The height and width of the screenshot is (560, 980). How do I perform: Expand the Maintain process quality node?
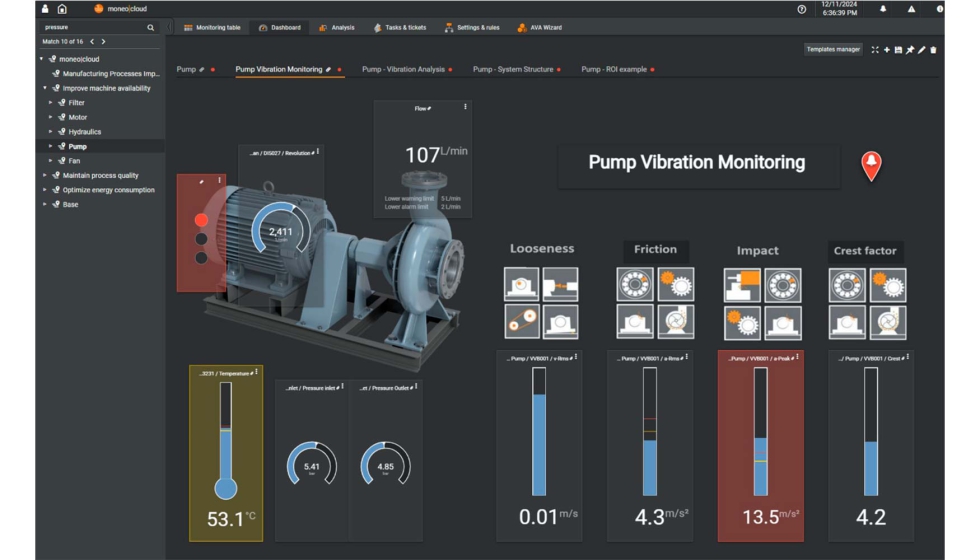coord(45,176)
